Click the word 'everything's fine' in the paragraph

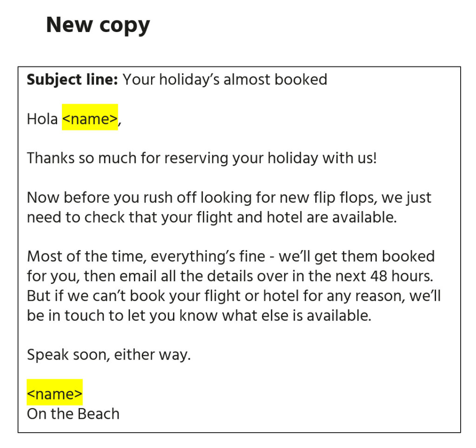[x=208, y=257]
